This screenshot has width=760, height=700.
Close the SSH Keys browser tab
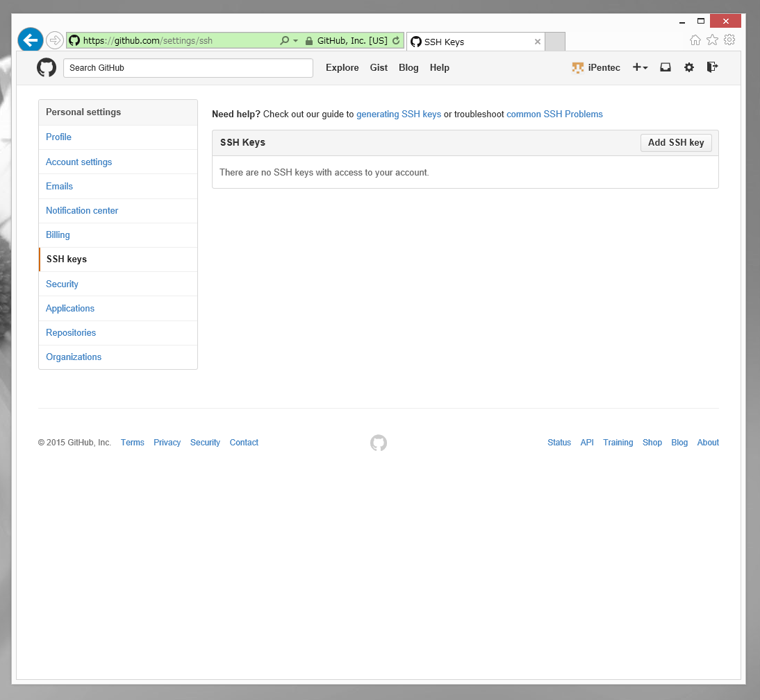click(x=537, y=42)
